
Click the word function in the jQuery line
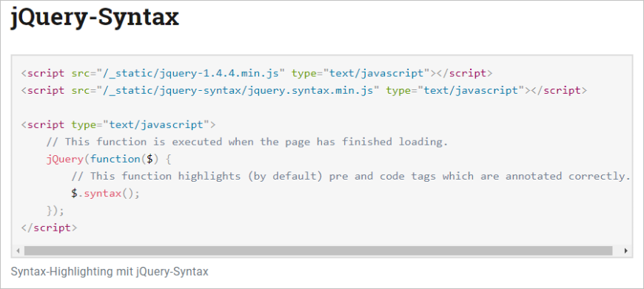pos(115,159)
